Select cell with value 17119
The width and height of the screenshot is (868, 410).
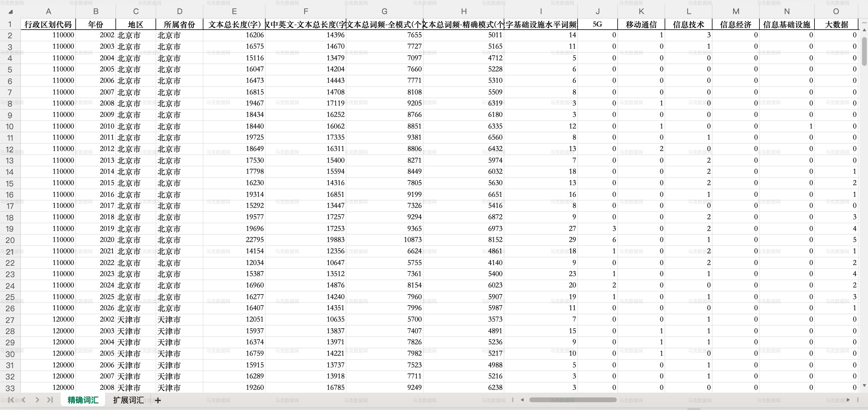point(306,103)
